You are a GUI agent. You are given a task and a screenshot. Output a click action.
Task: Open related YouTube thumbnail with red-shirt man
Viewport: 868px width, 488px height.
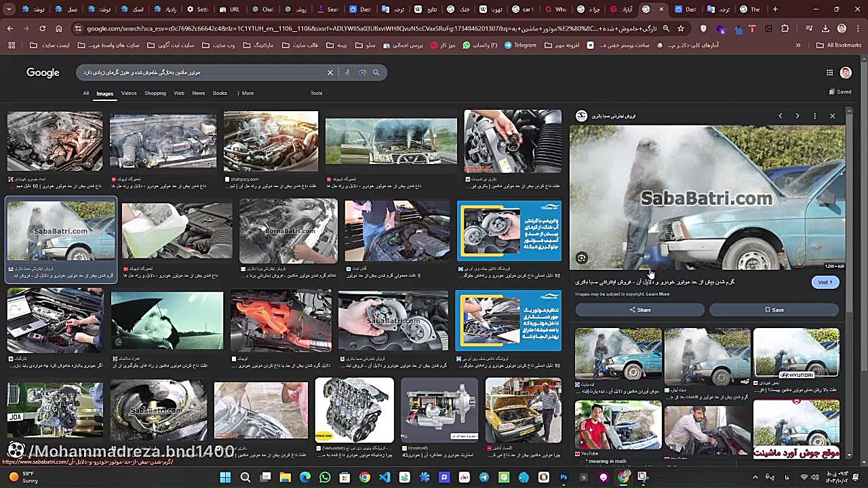618,425
